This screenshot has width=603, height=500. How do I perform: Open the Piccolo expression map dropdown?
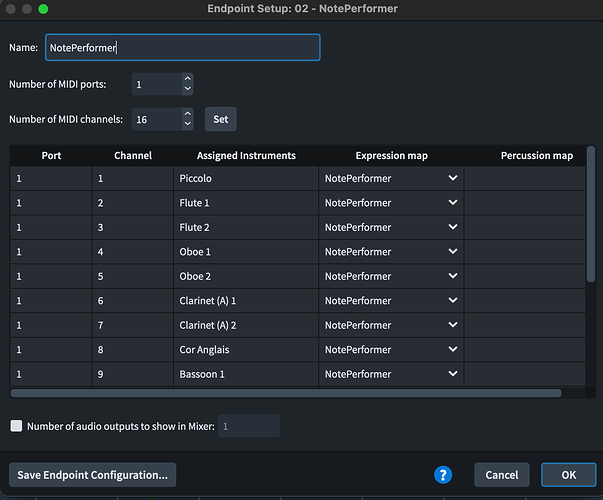[453, 178]
